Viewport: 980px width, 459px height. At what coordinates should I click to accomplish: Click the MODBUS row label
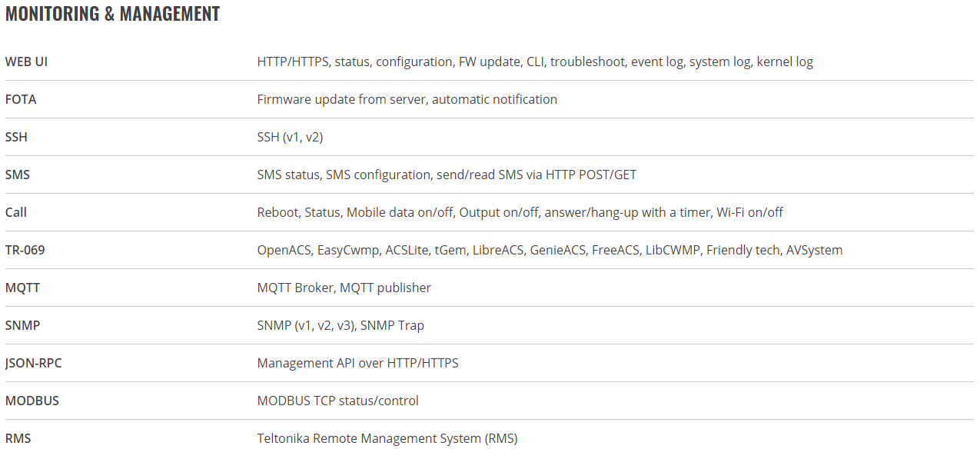[x=32, y=401]
